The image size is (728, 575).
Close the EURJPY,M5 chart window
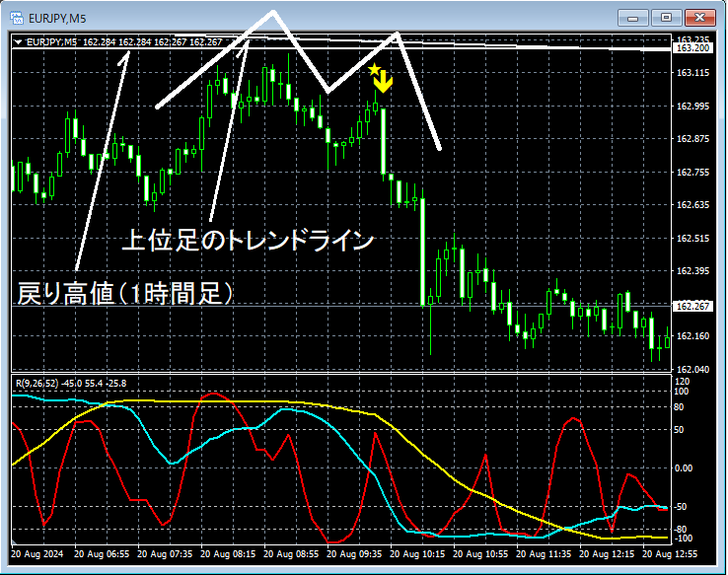(x=700, y=18)
